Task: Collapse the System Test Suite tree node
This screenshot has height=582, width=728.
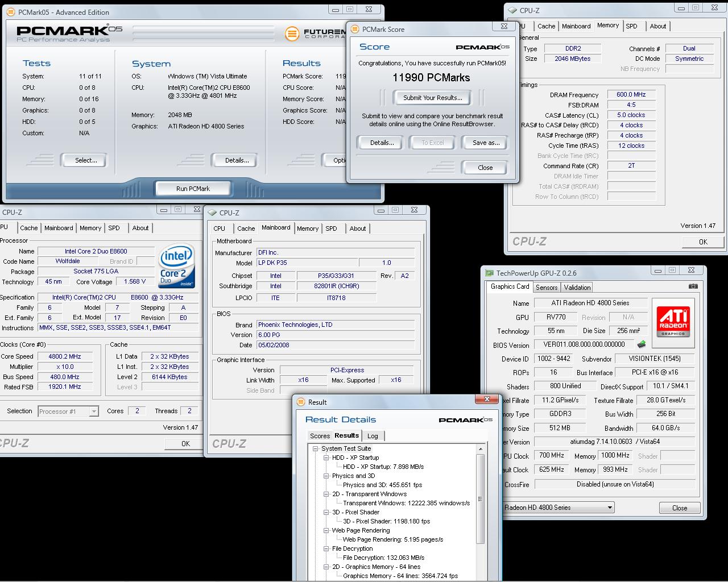Action: pyautogui.click(x=316, y=448)
